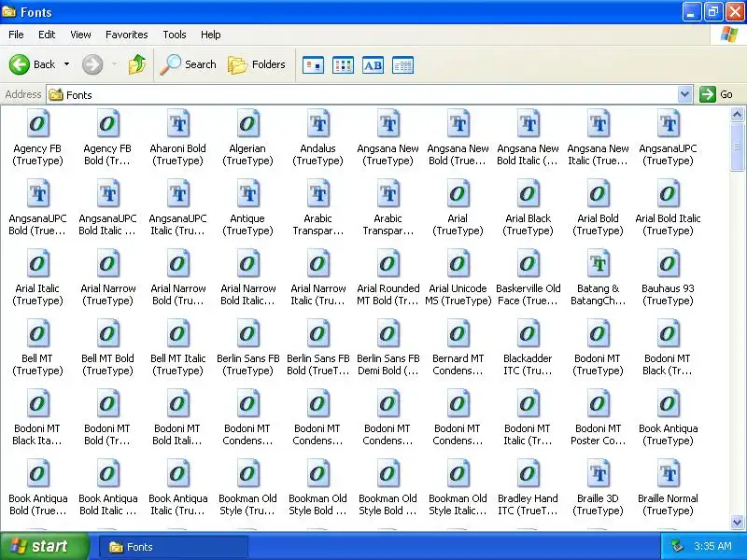Click the Fonts taskbar button
Viewport: 747px width, 560px height.
coord(174,547)
